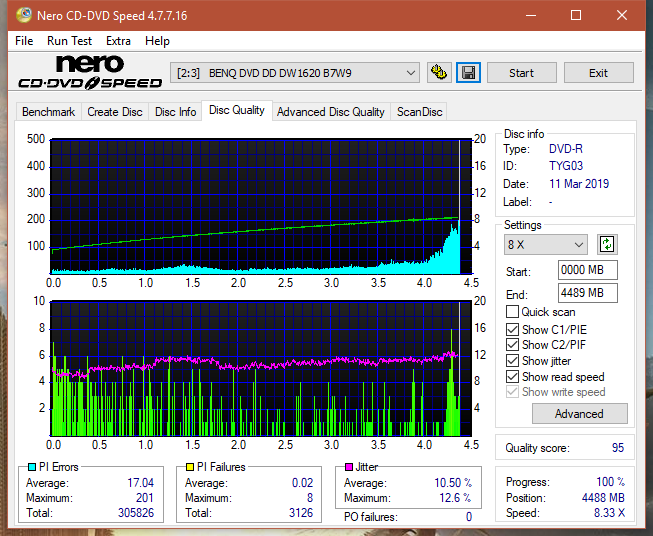Toggle the Show jitter checkbox
Viewport: 653px width, 536px height.
pyautogui.click(x=512, y=360)
